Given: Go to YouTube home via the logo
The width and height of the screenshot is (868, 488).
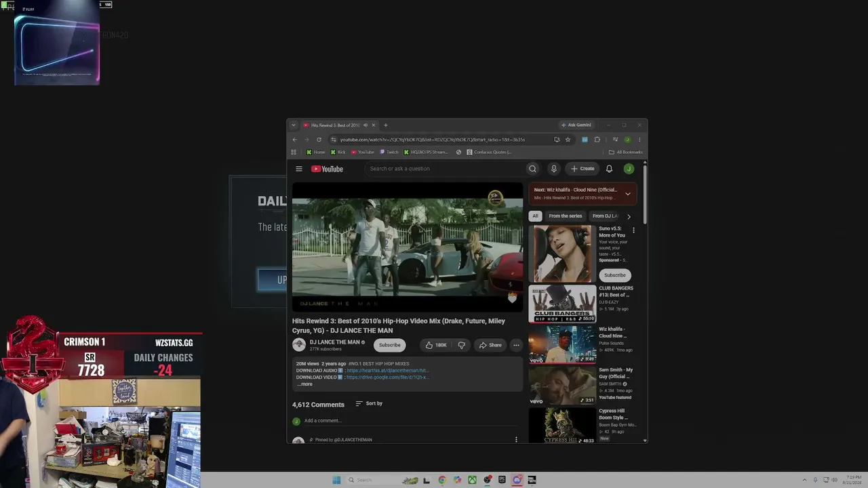Looking at the screenshot, I should 327,169.
